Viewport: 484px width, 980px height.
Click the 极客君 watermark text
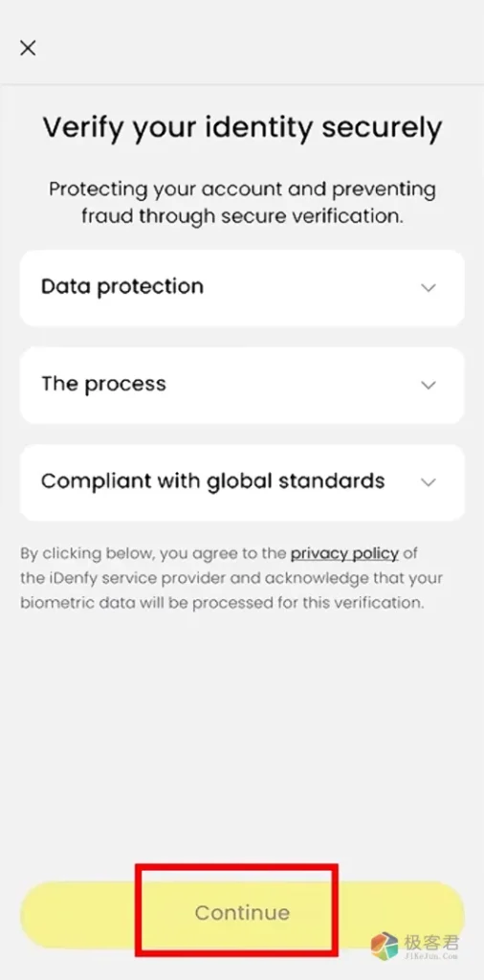(x=432, y=942)
